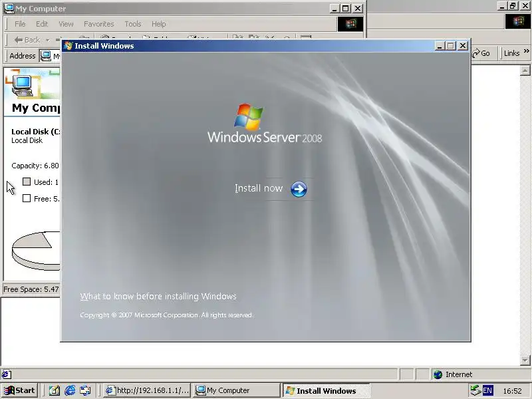Click the Install Windows title bar icon

(68, 46)
